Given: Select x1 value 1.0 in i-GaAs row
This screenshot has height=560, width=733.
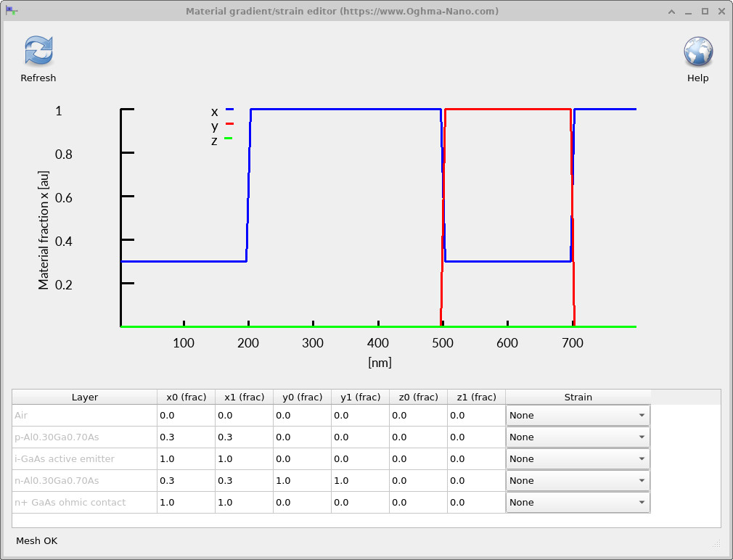Looking at the screenshot, I should [244, 458].
